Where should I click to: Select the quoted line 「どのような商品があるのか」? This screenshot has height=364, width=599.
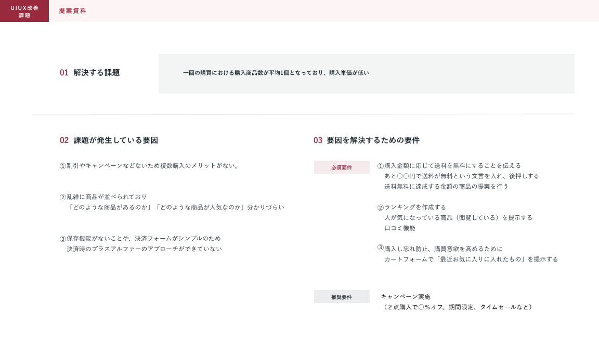tap(175, 207)
